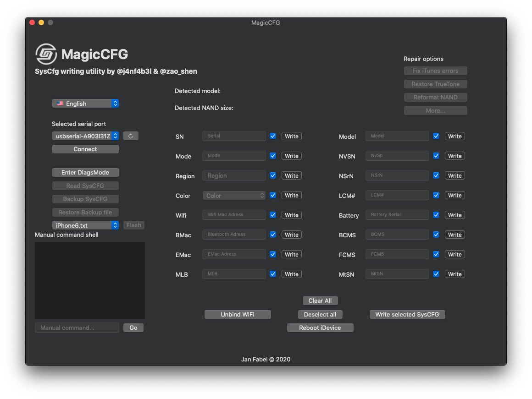Image resolution: width=532 pixels, height=399 pixels.
Task: Focus the Wifi Mac Adress field
Action: point(234,214)
